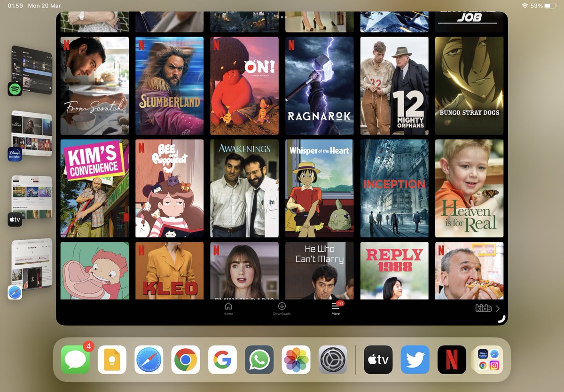Switch to Spotify window thumbnail
Viewport: 564px width, 392px height.
pos(32,70)
